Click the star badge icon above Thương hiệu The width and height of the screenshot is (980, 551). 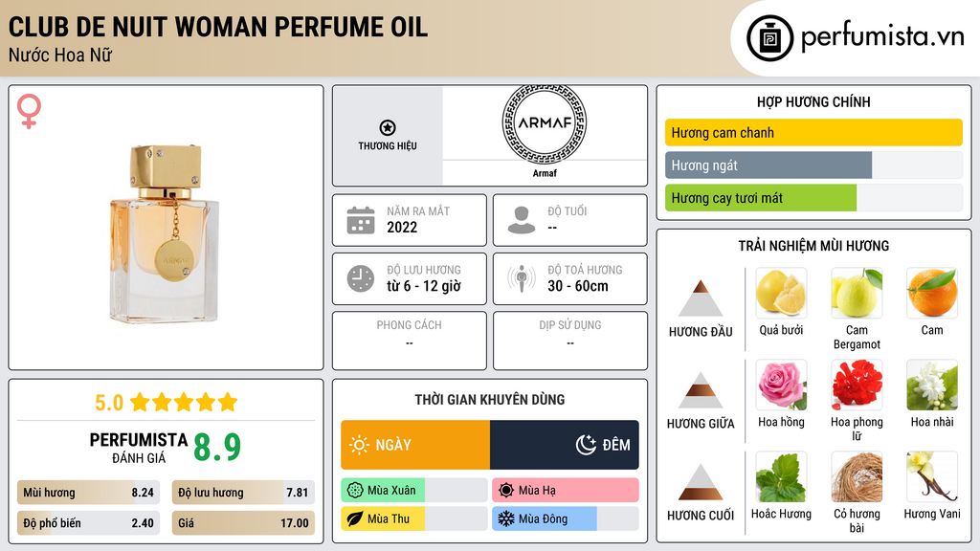click(387, 128)
